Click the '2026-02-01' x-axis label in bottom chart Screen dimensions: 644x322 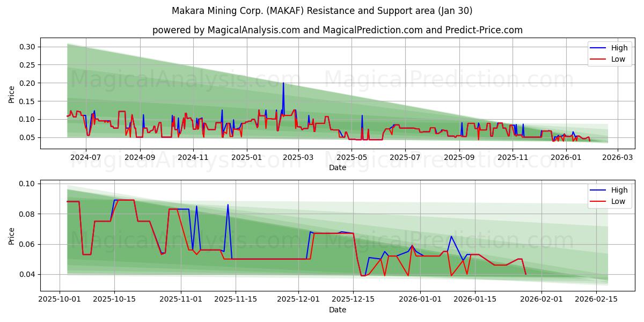click(541, 300)
